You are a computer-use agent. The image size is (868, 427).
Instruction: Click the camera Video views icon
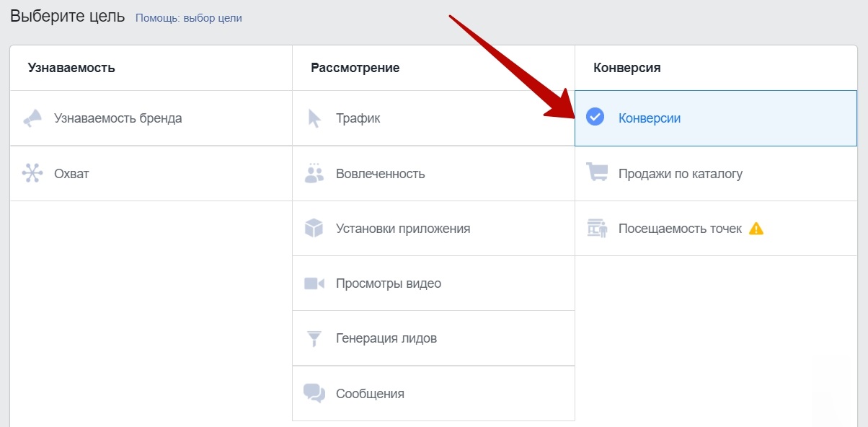(x=314, y=283)
